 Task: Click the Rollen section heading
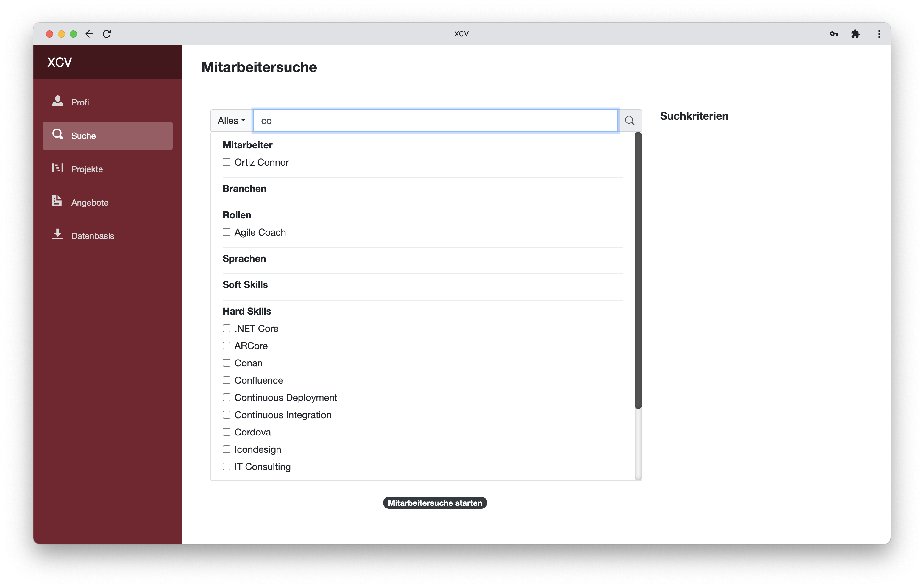click(x=237, y=215)
